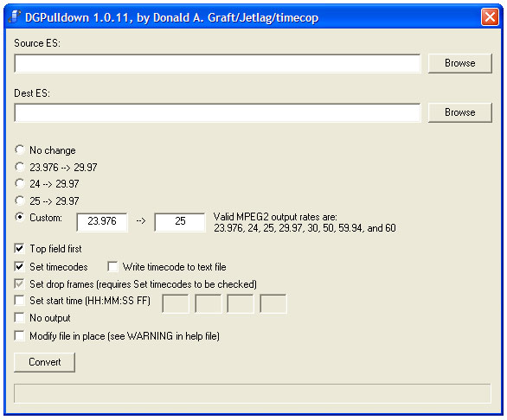Click the custom output rate field 25
Viewport: 507px width, 420px height.
[180, 222]
